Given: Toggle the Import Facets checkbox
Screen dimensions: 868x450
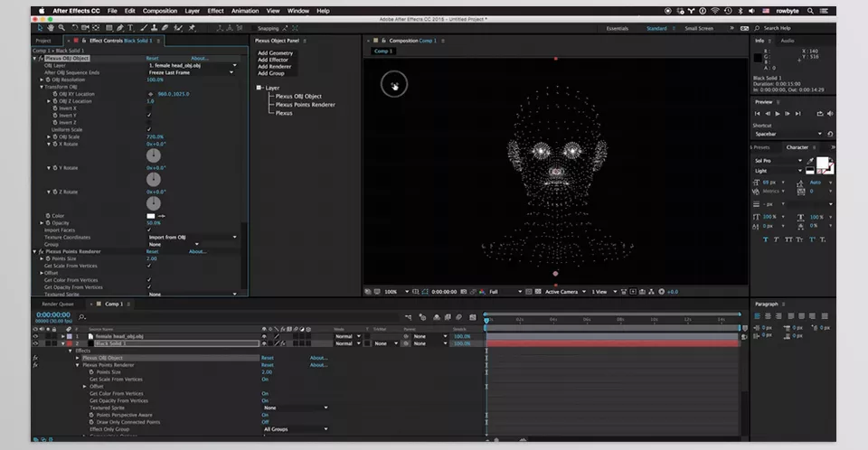Looking at the screenshot, I should point(149,230).
